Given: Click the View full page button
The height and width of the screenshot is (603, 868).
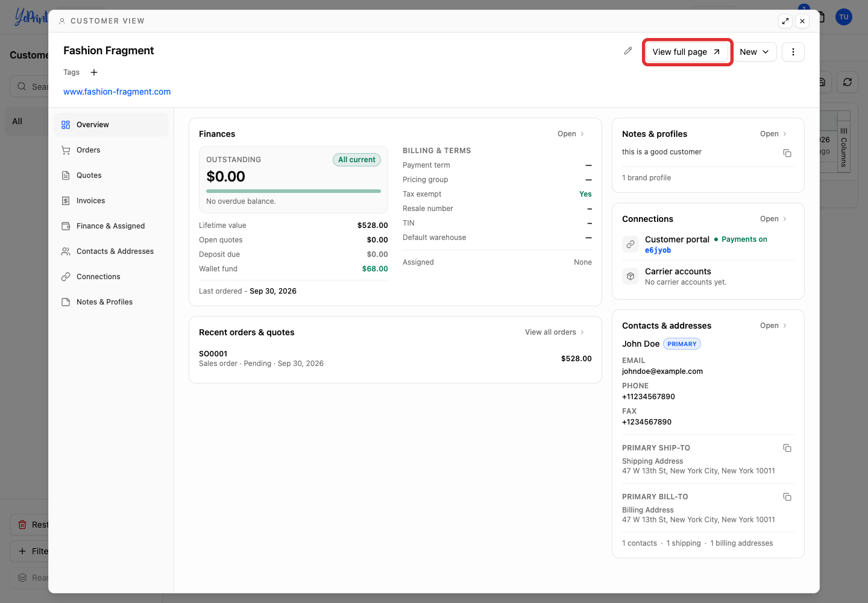Looking at the screenshot, I should (687, 52).
